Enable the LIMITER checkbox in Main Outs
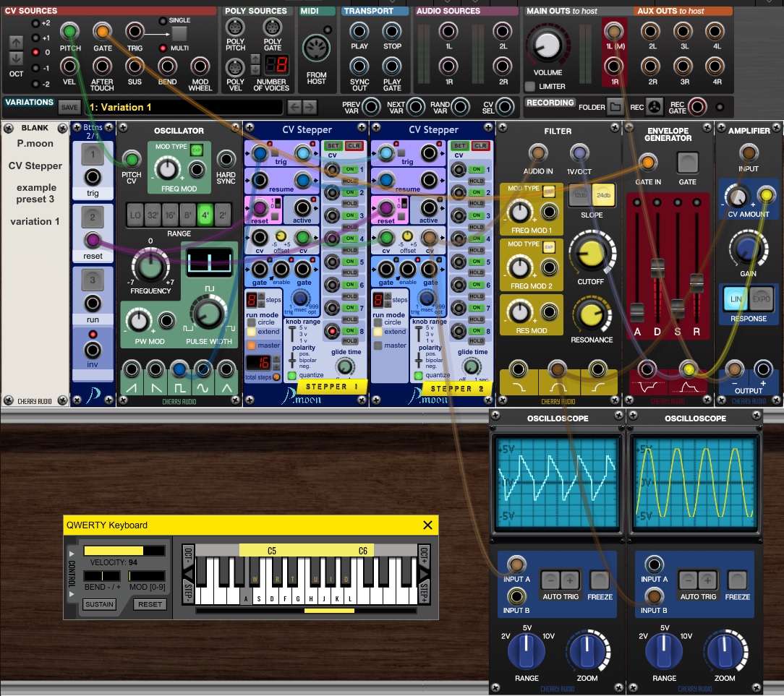Viewport: 784px width, 696px height. pos(530,87)
